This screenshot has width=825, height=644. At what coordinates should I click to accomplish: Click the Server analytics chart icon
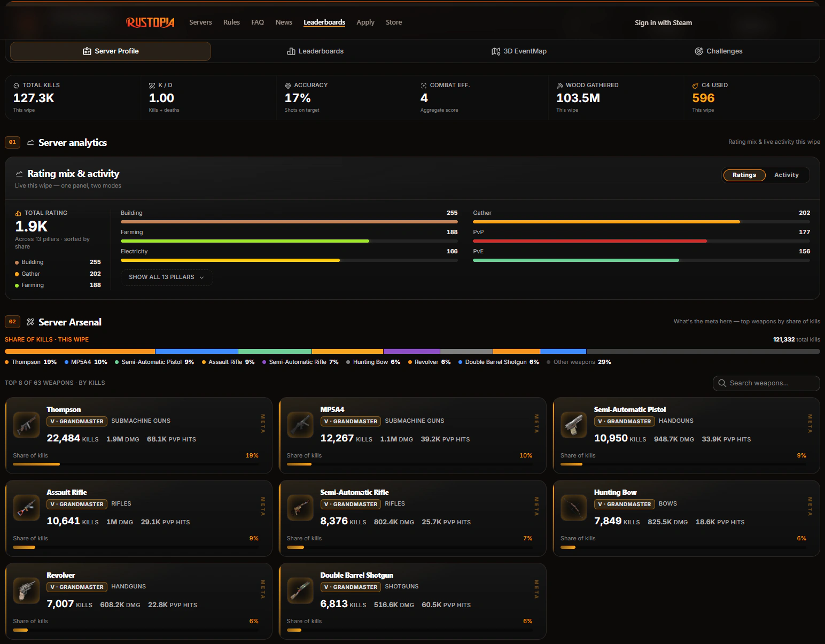(30, 143)
